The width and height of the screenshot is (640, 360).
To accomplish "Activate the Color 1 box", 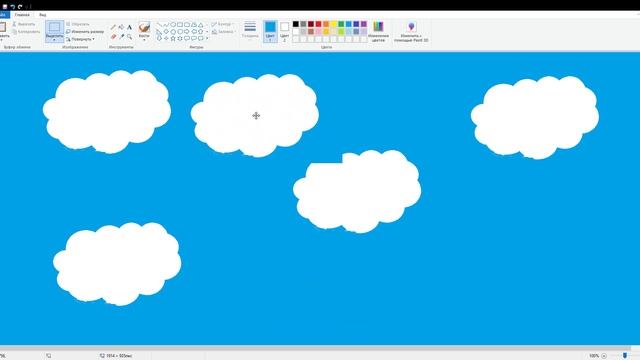I will tap(270, 31).
